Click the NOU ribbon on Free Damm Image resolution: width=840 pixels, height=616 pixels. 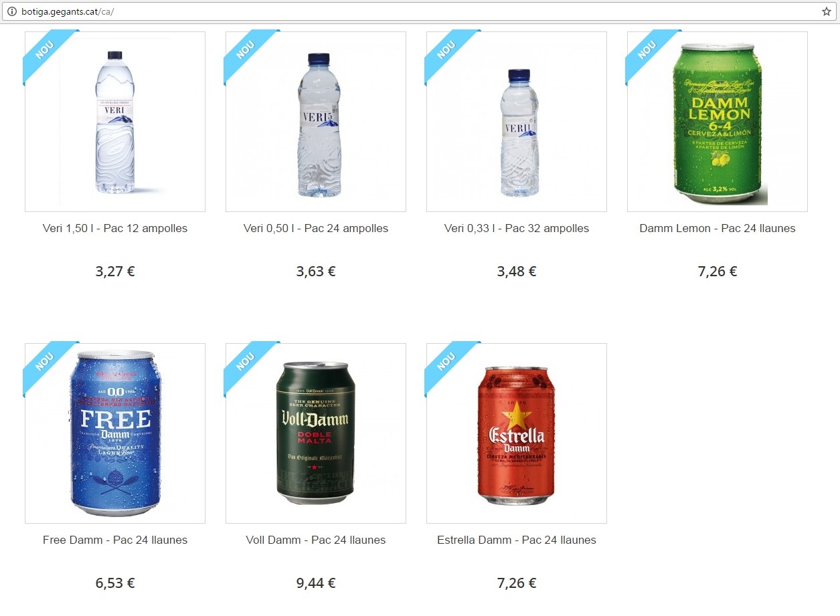point(46,362)
